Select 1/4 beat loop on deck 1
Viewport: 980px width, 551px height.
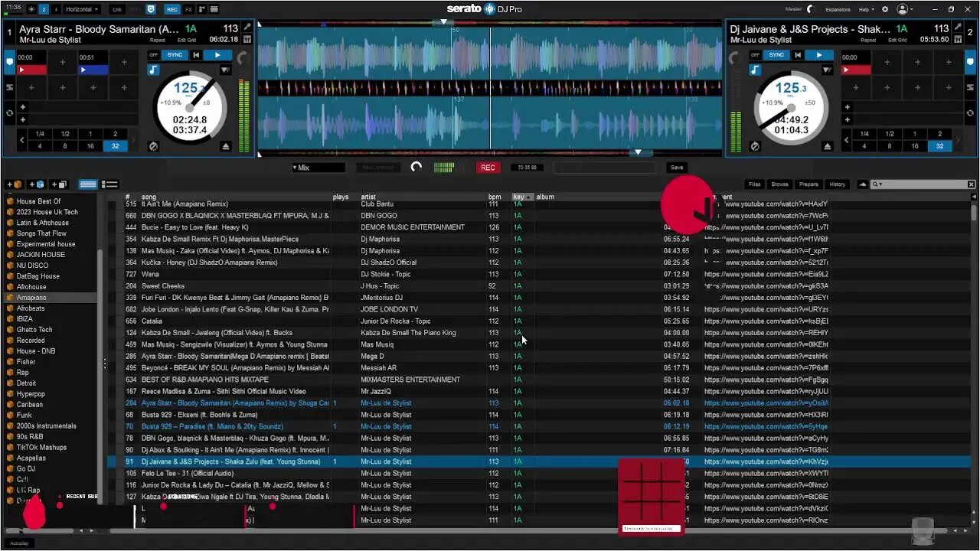(40, 134)
